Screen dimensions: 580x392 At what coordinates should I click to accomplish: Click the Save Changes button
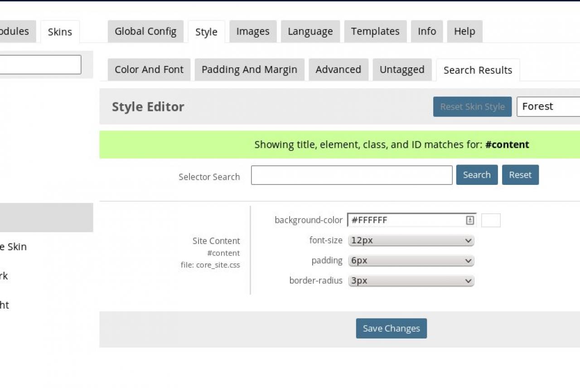pos(391,329)
